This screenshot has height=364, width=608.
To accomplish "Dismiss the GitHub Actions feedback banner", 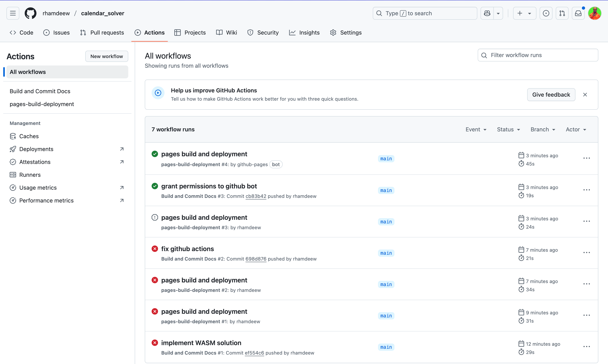I will point(585,95).
